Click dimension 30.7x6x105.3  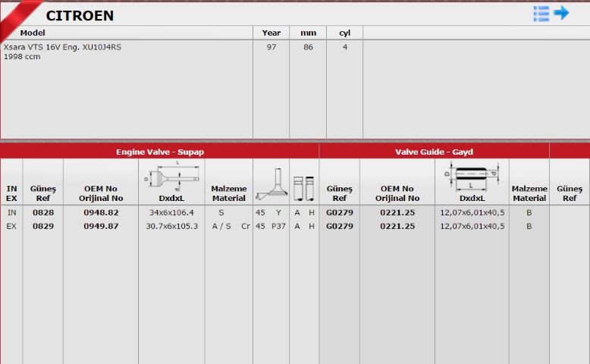click(171, 226)
